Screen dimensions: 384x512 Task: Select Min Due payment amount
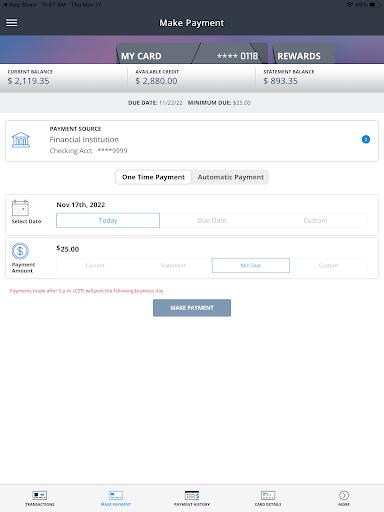click(251, 266)
